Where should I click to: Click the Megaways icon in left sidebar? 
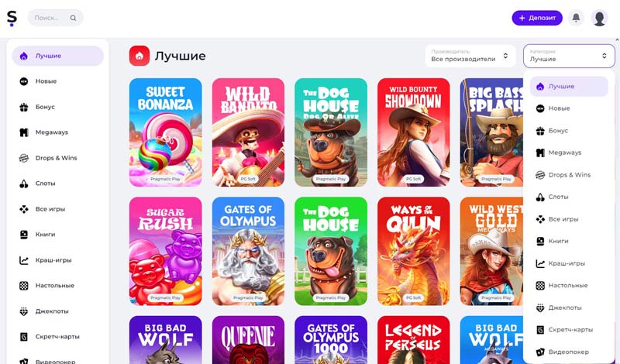(24, 132)
